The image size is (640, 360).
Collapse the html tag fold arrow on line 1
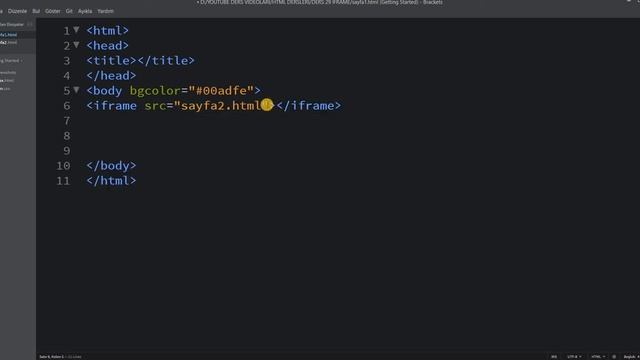pos(76,30)
